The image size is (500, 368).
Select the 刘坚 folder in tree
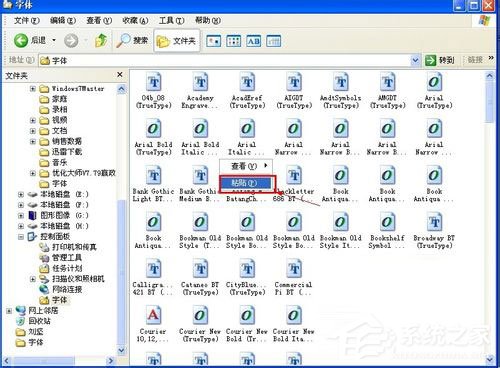30,332
